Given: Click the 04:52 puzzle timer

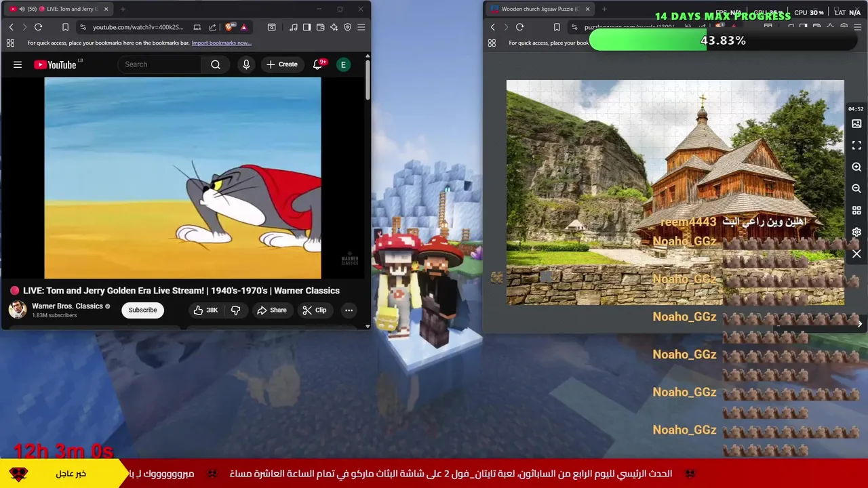Looking at the screenshot, I should (x=855, y=108).
